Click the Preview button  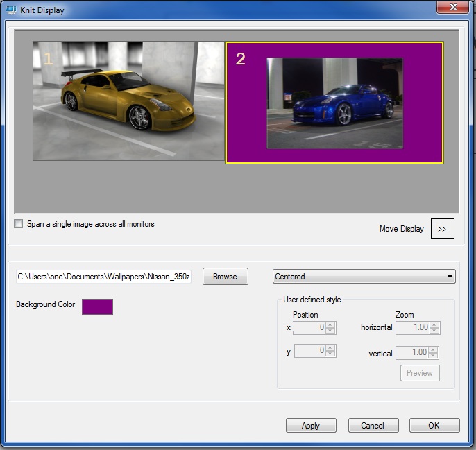[420, 373]
